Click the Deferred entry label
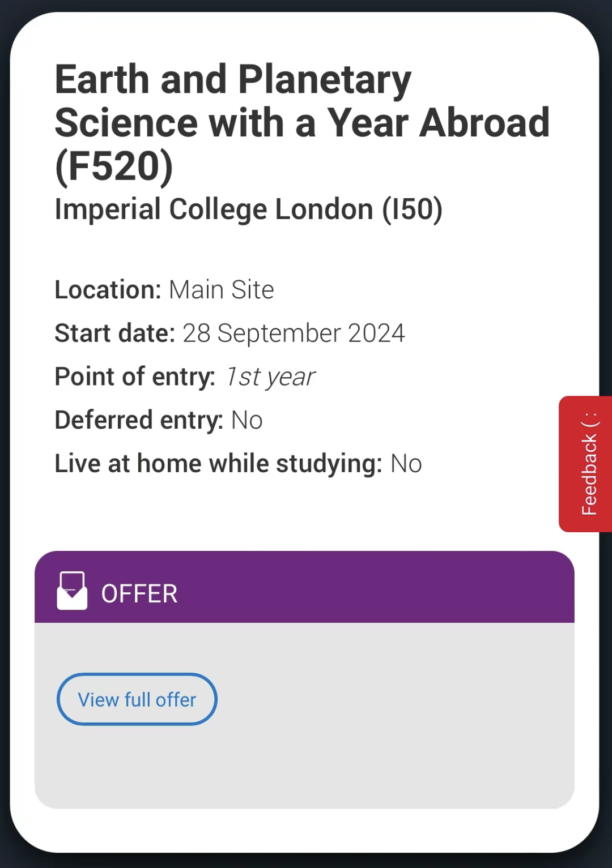This screenshot has width=612, height=868. [139, 420]
